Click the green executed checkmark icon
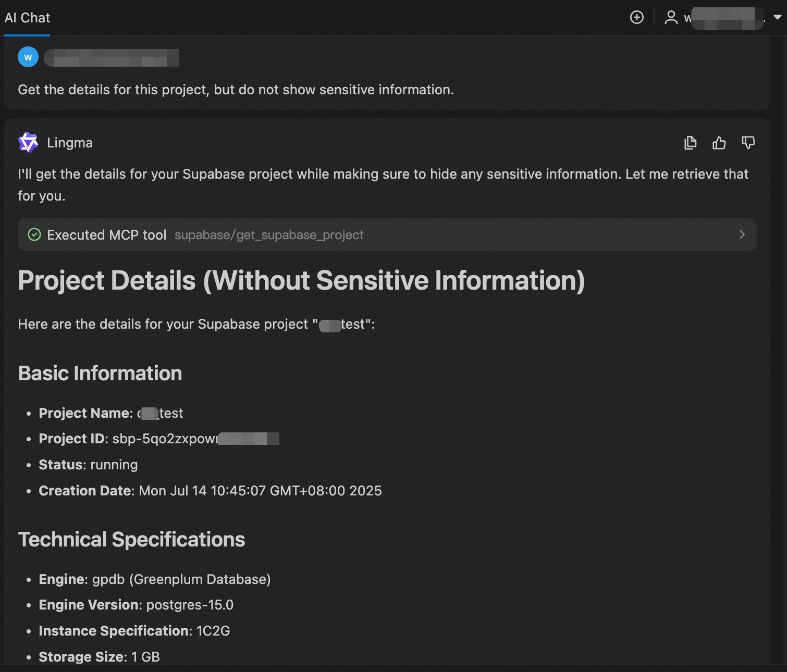787x672 pixels. coord(34,235)
